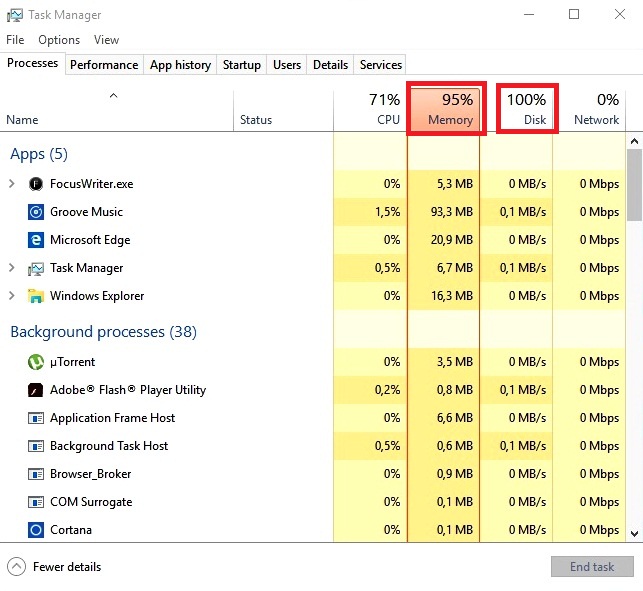This screenshot has width=643, height=591.
Task: Select the Processes tab
Action: (33, 63)
